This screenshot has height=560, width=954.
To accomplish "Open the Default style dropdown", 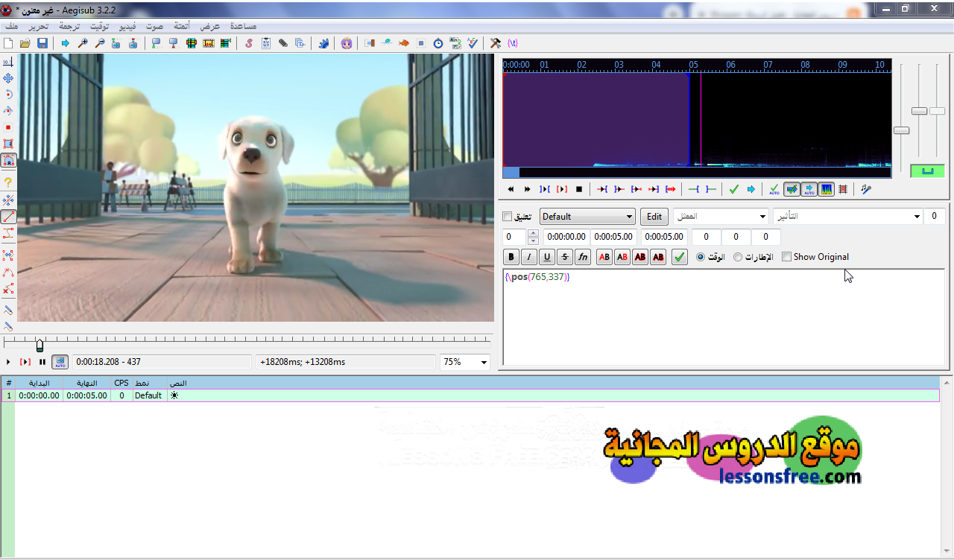I will pos(587,217).
